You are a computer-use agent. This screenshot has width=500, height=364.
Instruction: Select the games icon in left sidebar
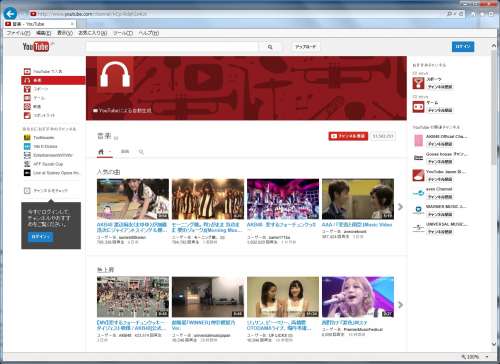[x=27, y=98]
